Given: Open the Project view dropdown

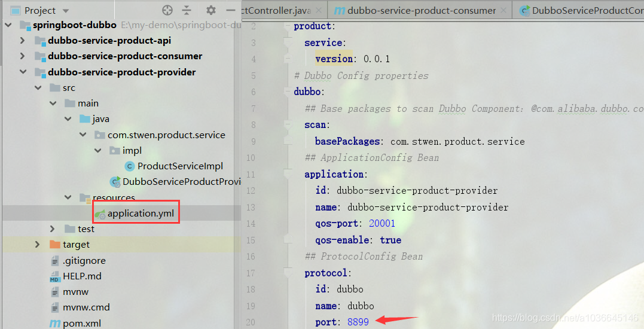Looking at the screenshot, I should tap(66, 11).
